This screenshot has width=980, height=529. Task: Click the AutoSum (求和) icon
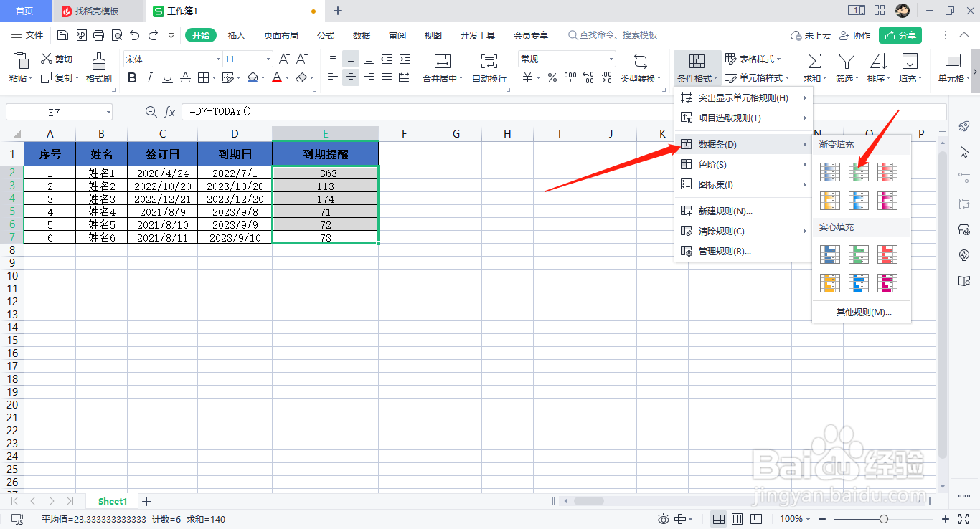[x=814, y=61]
